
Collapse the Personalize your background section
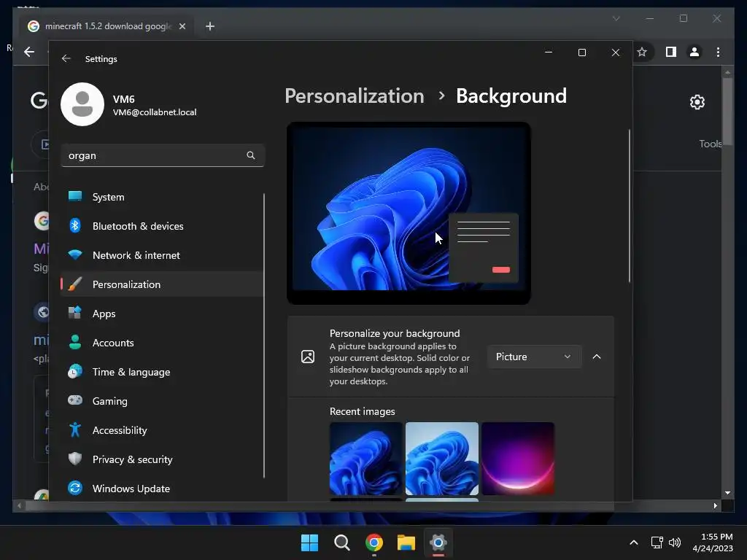pyautogui.click(x=597, y=357)
